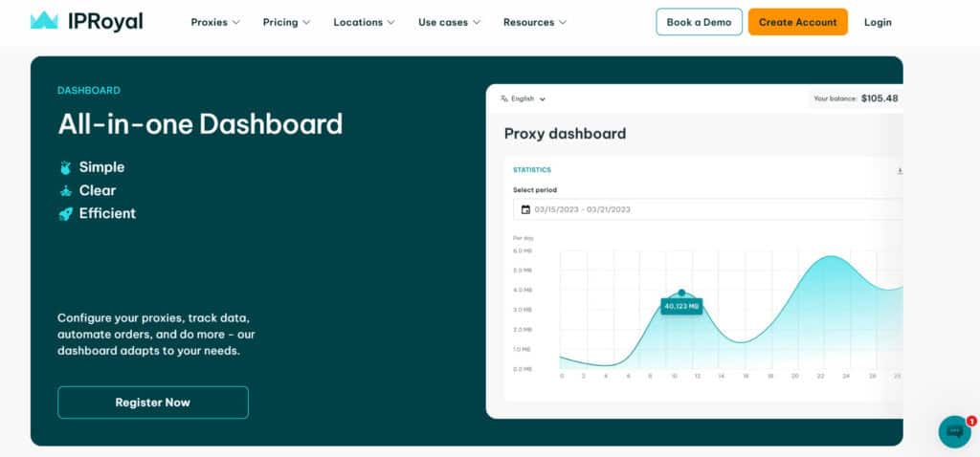The image size is (980, 457).
Task: Click the Register Now button
Action: click(153, 403)
